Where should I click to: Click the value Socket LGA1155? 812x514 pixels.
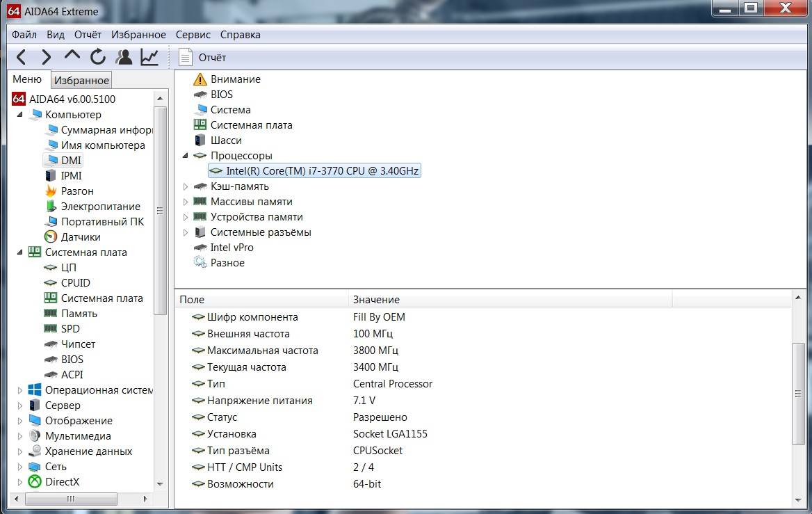(390, 434)
